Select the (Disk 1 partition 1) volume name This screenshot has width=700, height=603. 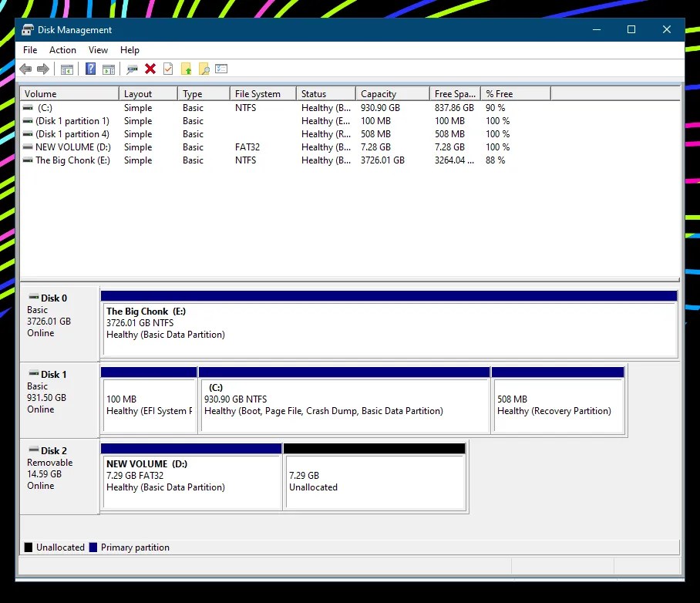72,121
